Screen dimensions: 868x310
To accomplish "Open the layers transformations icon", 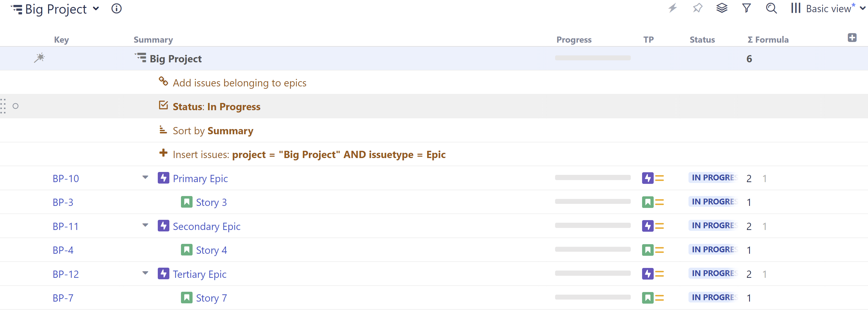I will (x=722, y=8).
